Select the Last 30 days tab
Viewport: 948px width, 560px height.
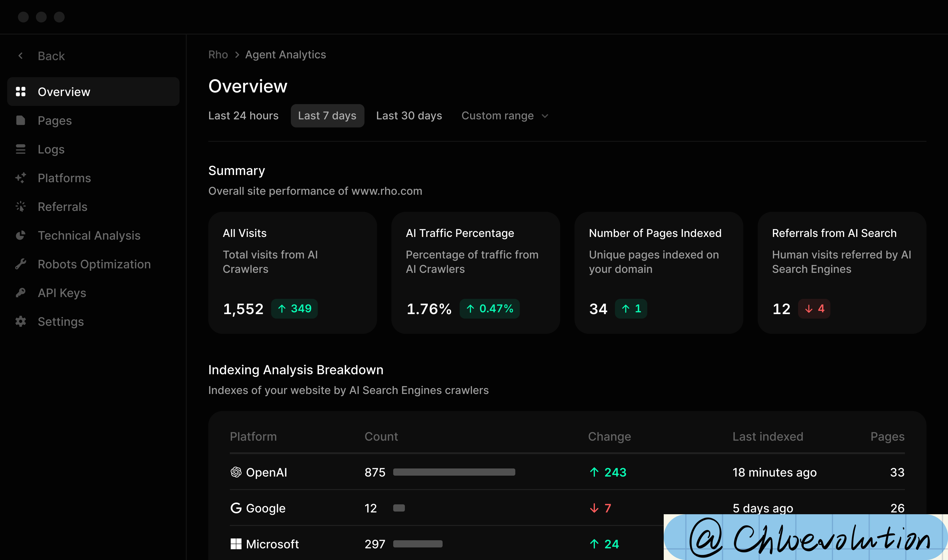point(409,116)
